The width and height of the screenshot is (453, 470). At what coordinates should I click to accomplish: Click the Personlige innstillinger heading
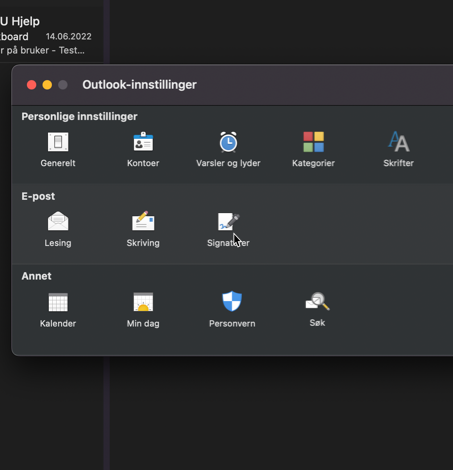click(79, 116)
